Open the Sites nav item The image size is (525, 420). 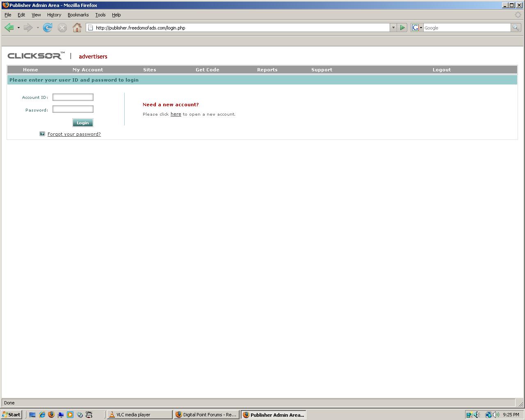pyautogui.click(x=150, y=70)
